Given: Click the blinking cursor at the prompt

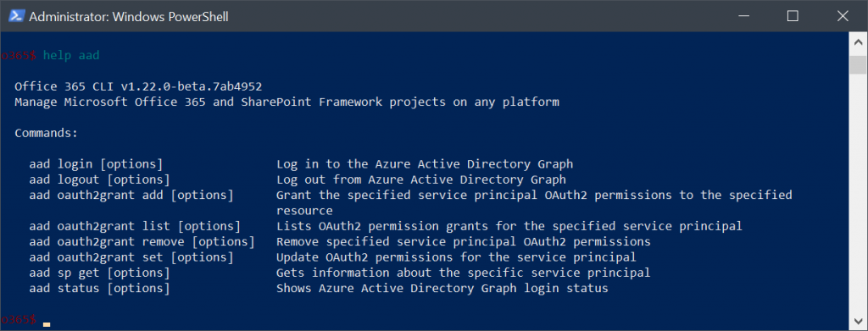Looking at the screenshot, I should (47, 324).
